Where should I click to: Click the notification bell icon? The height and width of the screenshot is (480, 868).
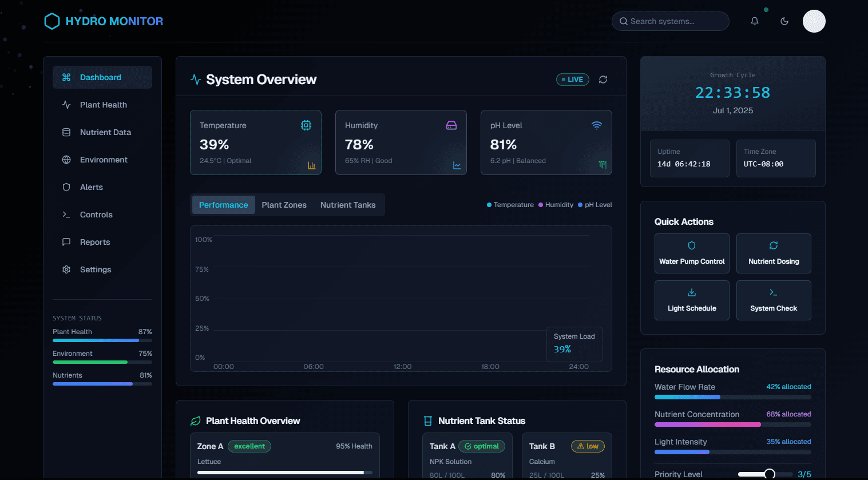pos(755,21)
